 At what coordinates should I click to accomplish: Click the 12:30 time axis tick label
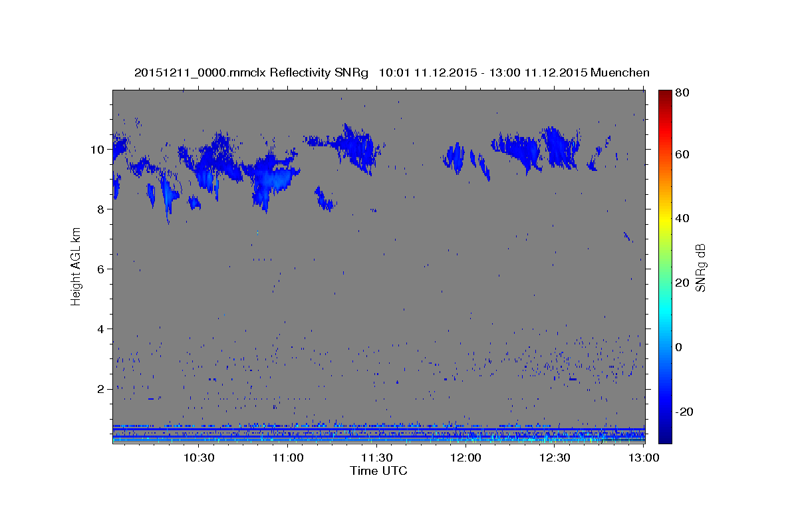pyautogui.click(x=555, y=458)
